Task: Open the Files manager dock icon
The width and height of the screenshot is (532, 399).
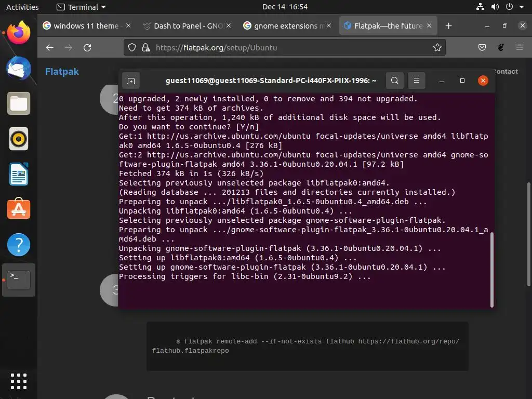Action: 19,103
